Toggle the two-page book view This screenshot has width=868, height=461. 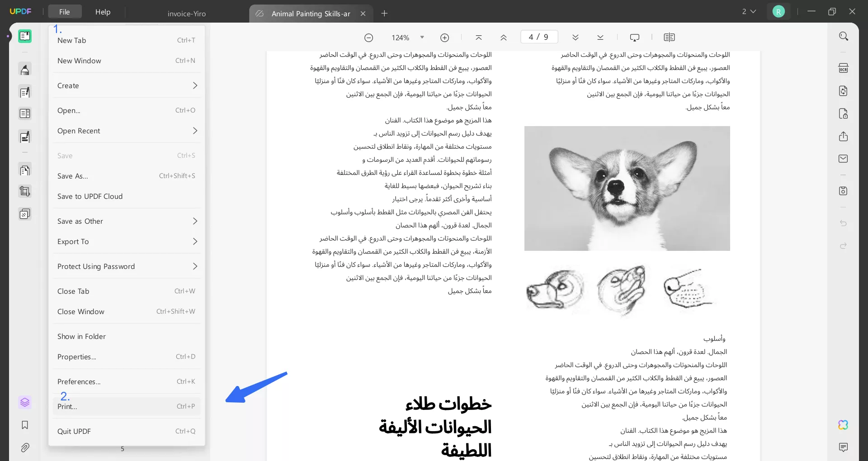tap(670, 37)
